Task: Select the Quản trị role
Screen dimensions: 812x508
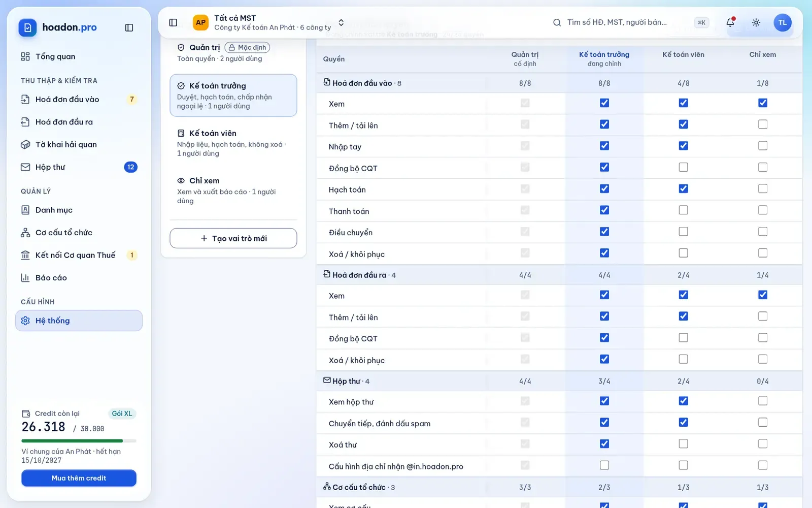Action: point(233,53)
